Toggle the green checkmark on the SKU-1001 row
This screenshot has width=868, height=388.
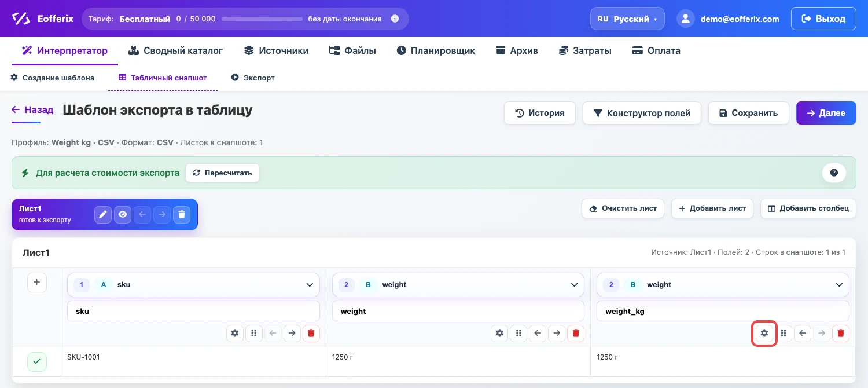tap(37, 361)
